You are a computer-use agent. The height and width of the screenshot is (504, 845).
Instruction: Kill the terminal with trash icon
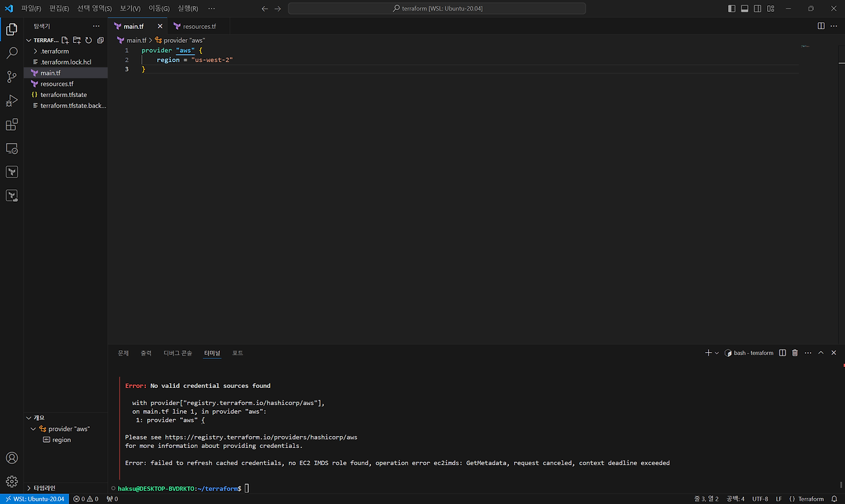(x=795, y=353)
